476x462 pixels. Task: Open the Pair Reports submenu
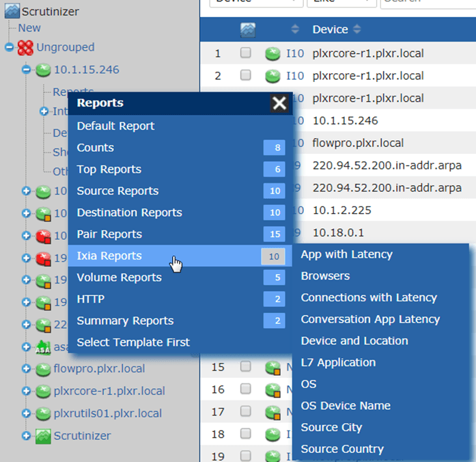[x=180, y=234]
